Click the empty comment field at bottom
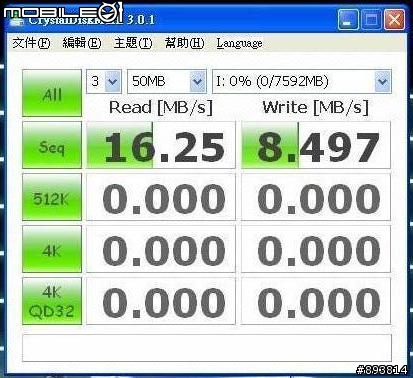The width and height of the screenshot is (413, 378). pos(207,348)
